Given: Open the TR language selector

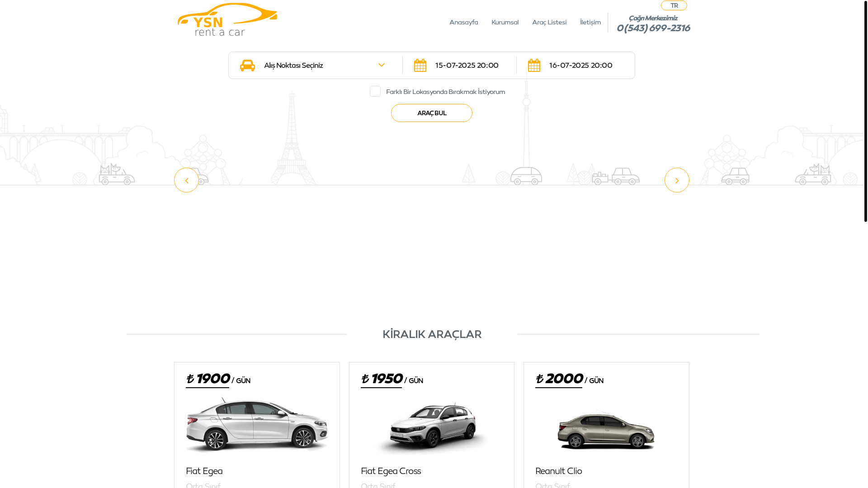Looking at the screenshot, I should (674, 5).
